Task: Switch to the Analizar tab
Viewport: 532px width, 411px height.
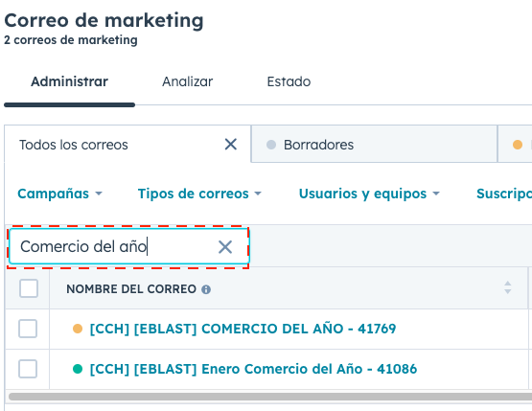Action: [x=187, y=81]
